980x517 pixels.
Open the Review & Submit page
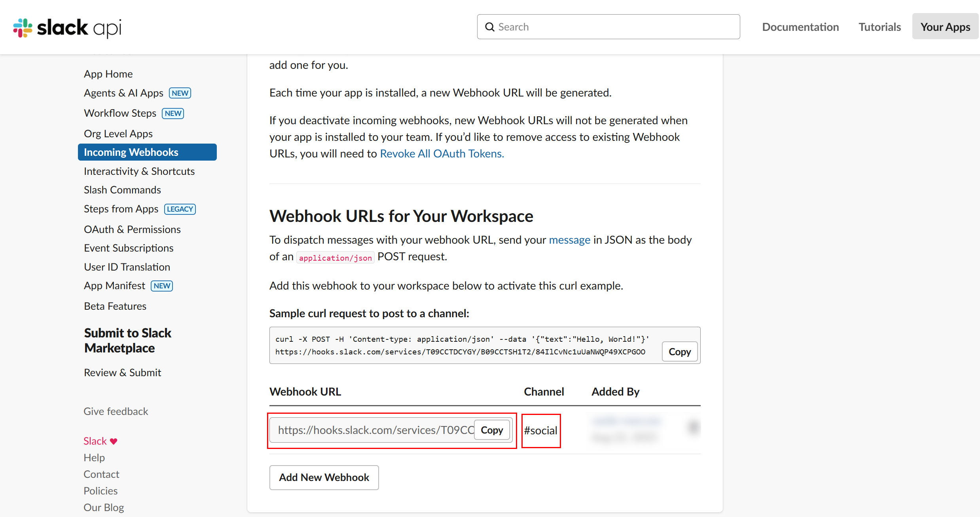click(x=122, y=372)
